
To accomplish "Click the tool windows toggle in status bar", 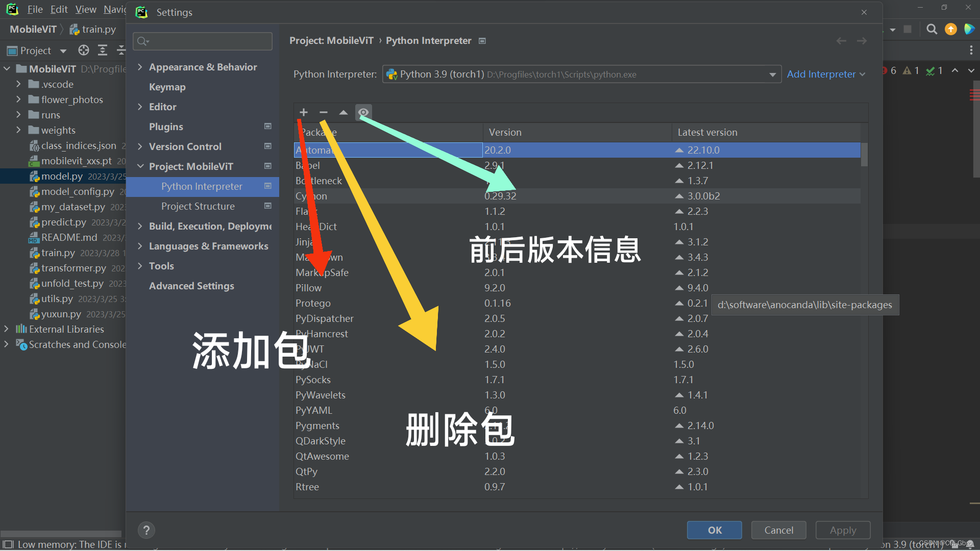I will [8, 544].
